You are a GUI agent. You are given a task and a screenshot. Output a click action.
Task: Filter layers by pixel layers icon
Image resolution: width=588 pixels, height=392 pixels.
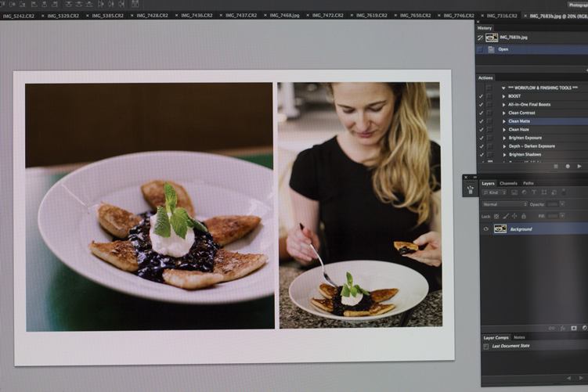tap(514, 192)
